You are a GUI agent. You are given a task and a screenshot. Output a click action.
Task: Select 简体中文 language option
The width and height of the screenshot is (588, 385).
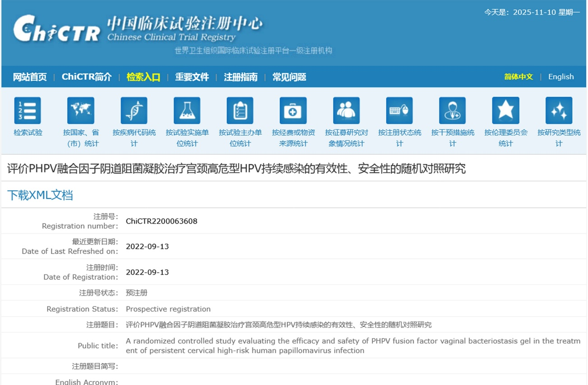point(519,77)
